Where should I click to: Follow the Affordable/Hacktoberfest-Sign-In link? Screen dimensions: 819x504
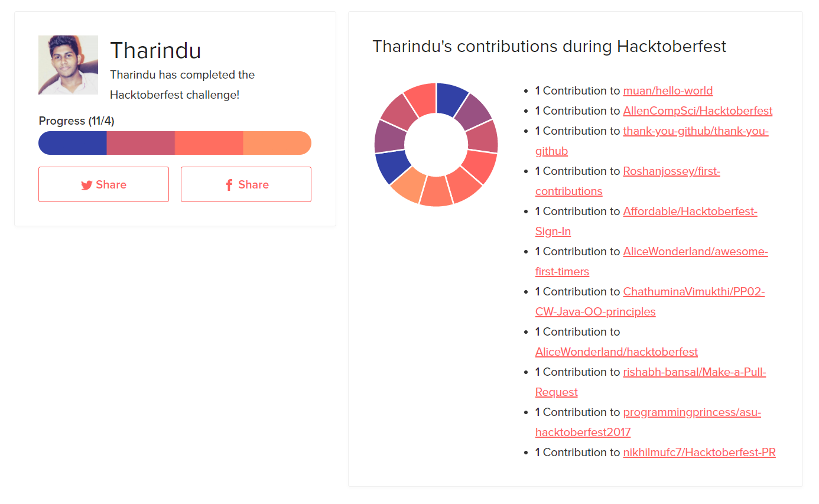[x=690, y=212]
